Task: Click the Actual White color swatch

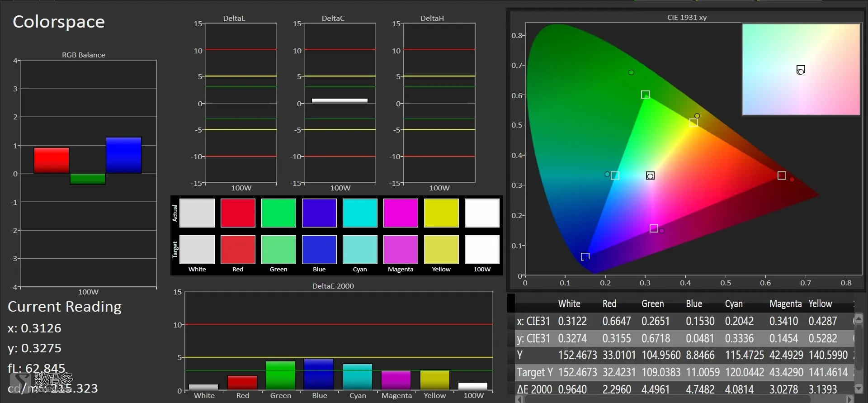Action: point(197,213)
